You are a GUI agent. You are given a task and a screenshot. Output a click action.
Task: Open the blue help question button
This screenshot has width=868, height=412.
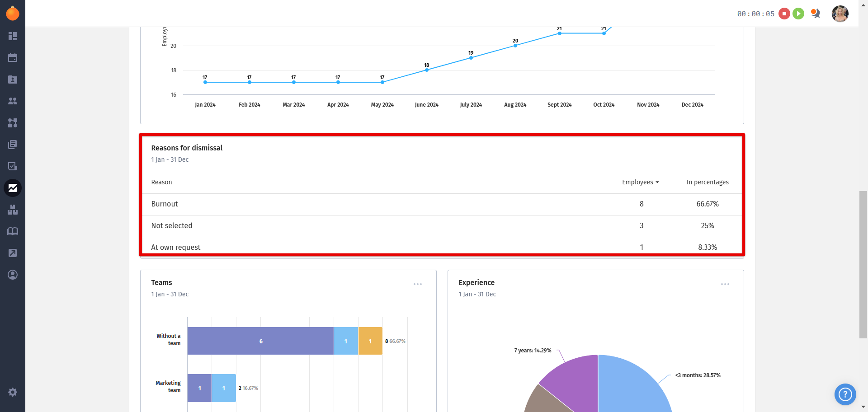(845, 394)
